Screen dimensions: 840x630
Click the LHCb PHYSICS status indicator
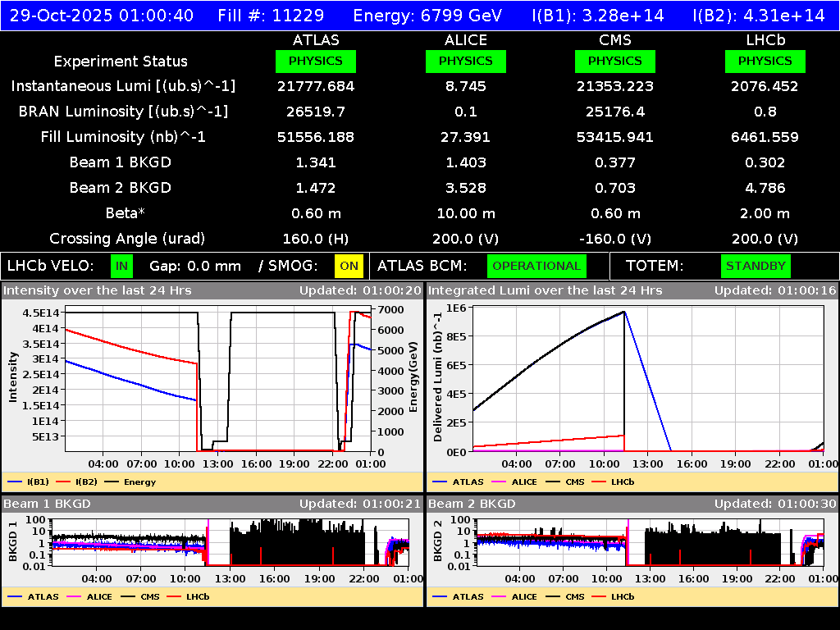tap(765, 61)
